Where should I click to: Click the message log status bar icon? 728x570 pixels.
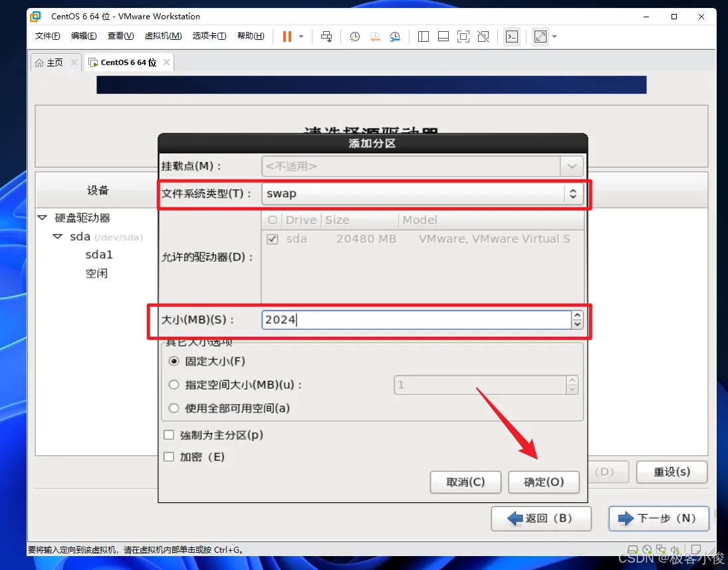695,549
